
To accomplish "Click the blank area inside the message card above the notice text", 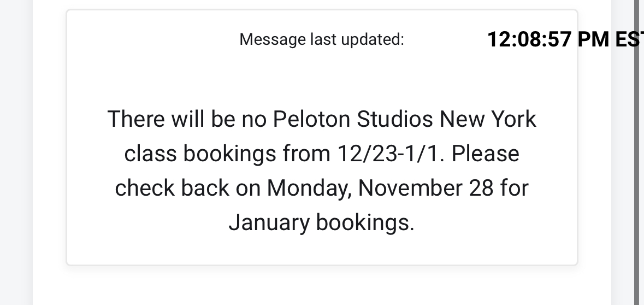I will click(x=322, y=77).
